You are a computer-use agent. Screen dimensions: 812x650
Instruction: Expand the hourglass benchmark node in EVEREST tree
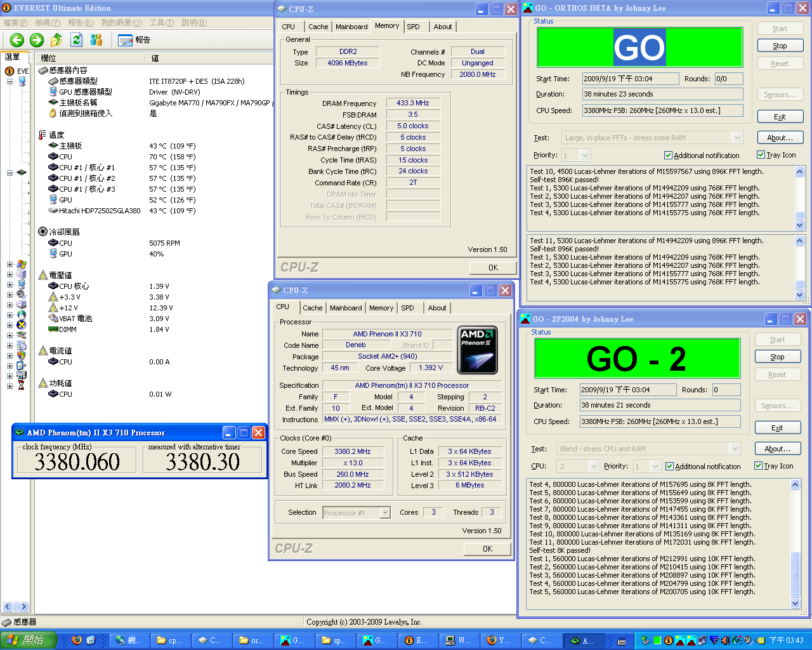pos(10,386)
